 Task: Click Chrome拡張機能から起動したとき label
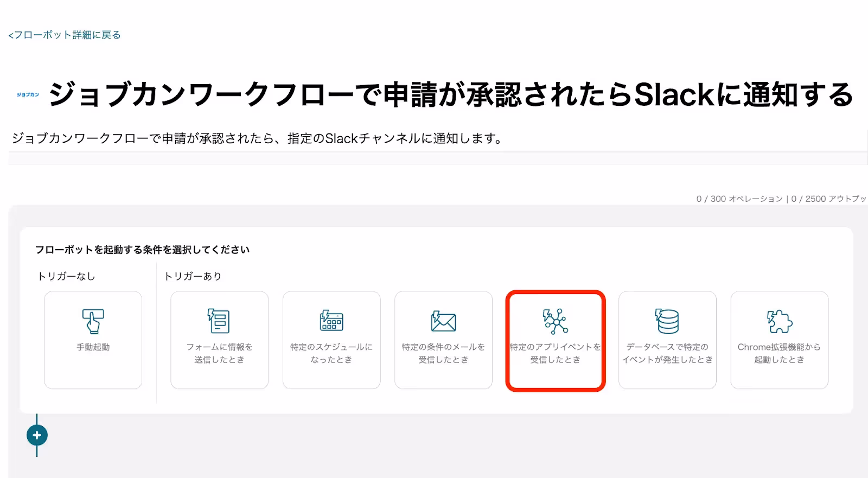click(780, 353)
